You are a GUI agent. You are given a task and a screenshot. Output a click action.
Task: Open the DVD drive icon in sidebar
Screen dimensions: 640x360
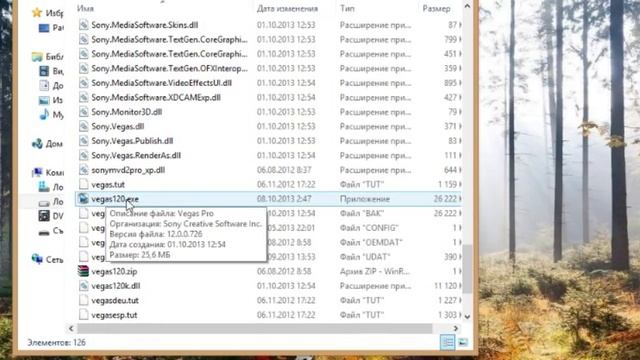pos(44,216)
